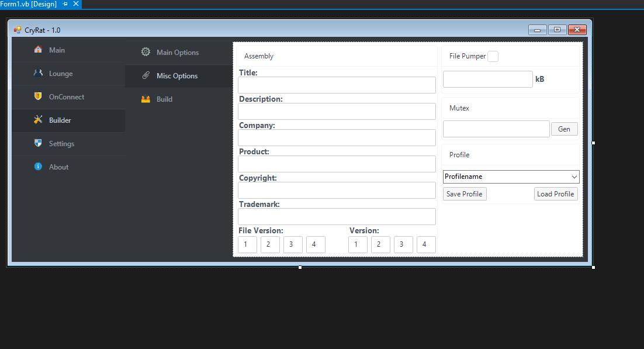
Task: Close the CryRat form window
Action: click(x=577, y=30)
